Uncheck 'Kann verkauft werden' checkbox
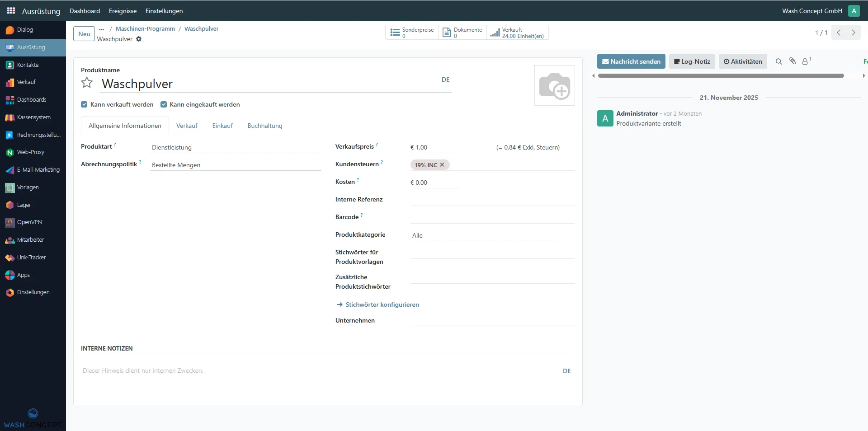The image size is (868, 431). coord(84,104)
